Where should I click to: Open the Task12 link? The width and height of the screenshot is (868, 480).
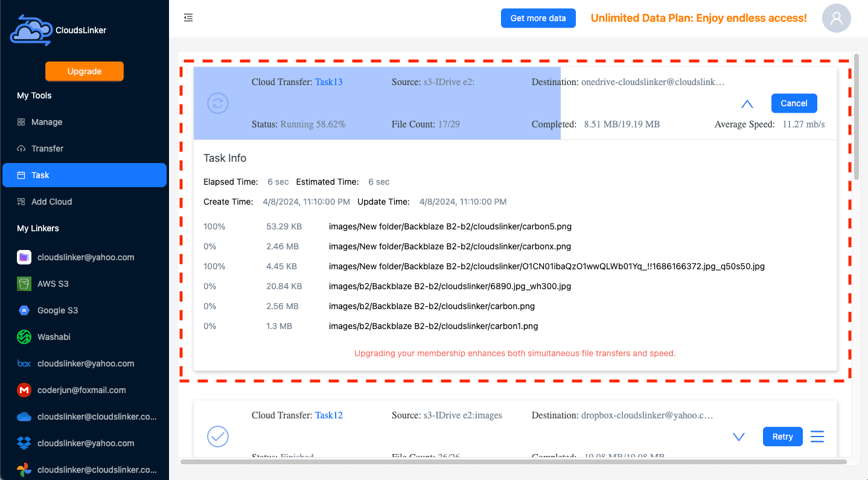(x=329, y=415)
